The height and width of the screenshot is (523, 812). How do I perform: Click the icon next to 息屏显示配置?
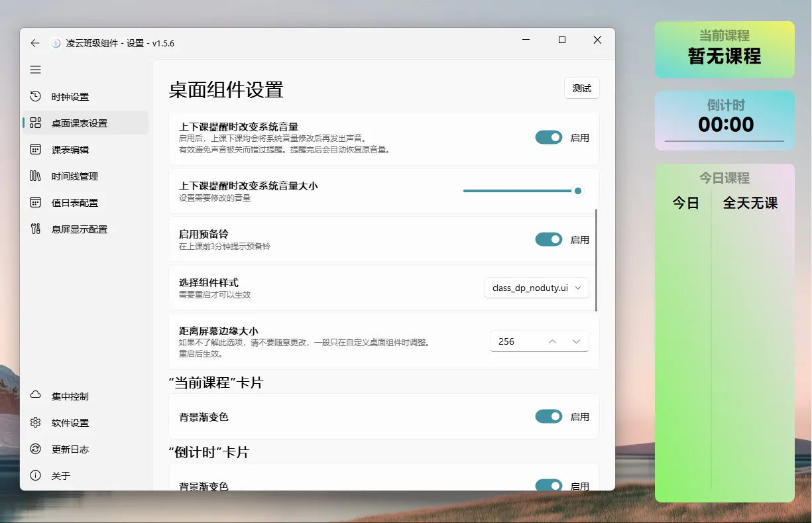click(x=36, y=229)
